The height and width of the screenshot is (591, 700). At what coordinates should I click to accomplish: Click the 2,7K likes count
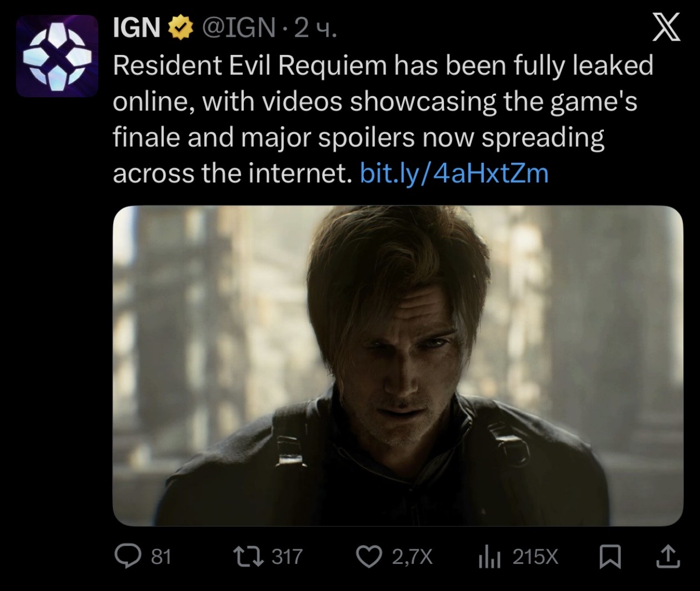412,557
